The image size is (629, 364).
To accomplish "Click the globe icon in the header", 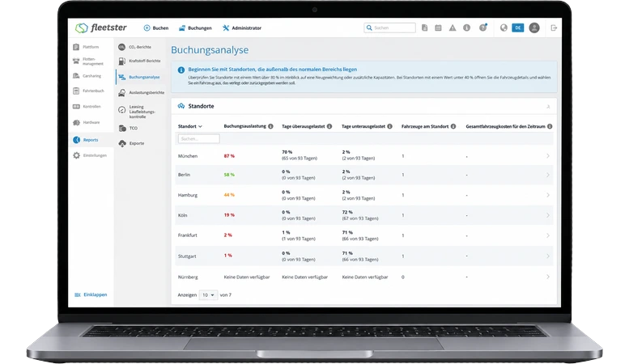I will tap(504, 28).
